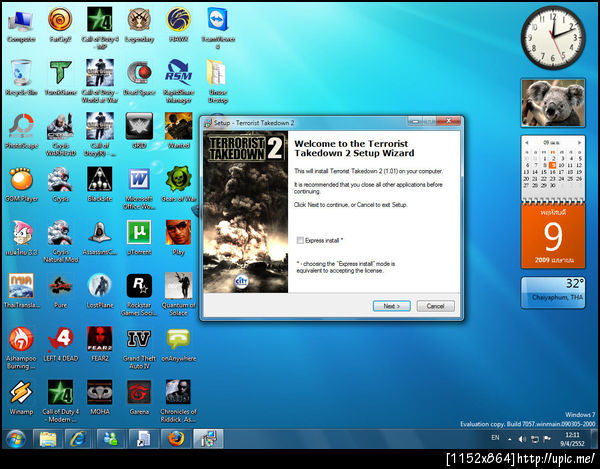The height and width of the screenshot is (469, 600).
Task: Open the Garena desktop icon
Action: [x=139, y=398]
